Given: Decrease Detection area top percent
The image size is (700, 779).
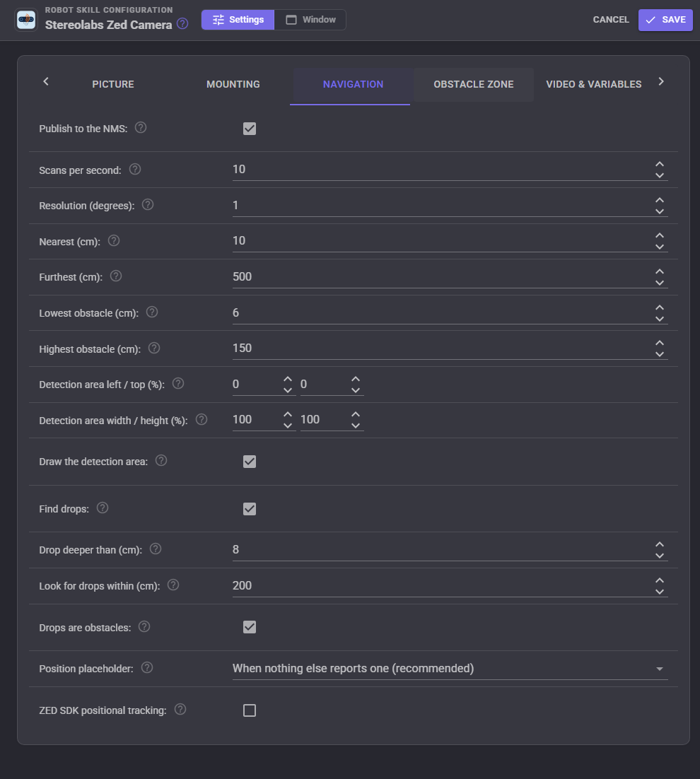Looking at the screenshot, I should (356, 390).
